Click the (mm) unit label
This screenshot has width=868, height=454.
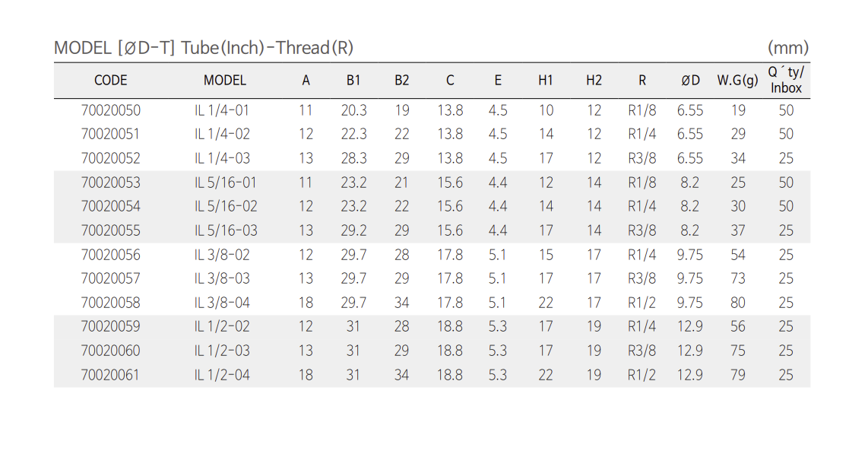tap(788, 48)
